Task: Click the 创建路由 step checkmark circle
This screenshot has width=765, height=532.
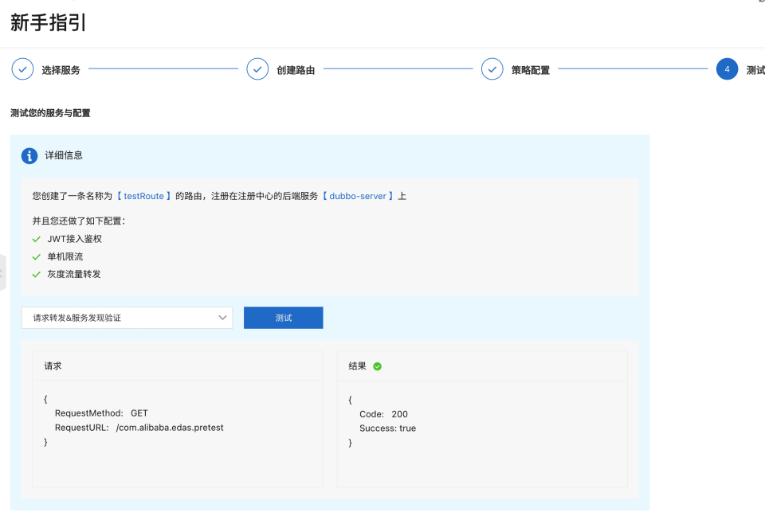Action: tap(257, 70)
